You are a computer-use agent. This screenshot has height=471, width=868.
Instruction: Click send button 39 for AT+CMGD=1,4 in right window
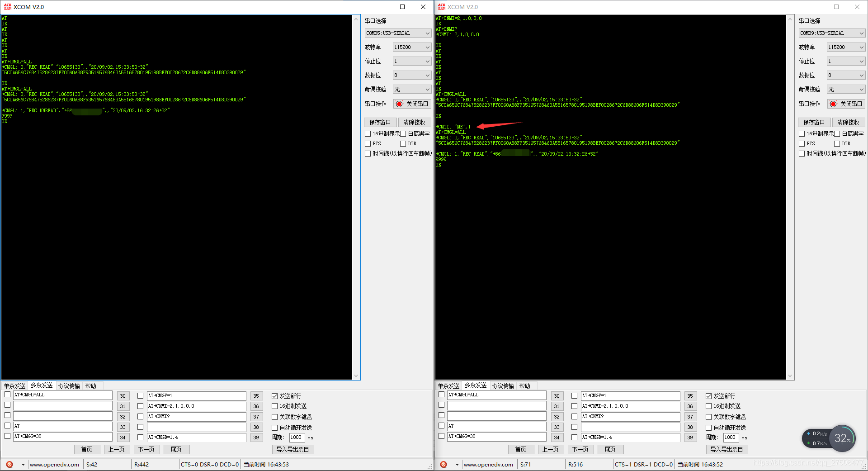(690, 438)
